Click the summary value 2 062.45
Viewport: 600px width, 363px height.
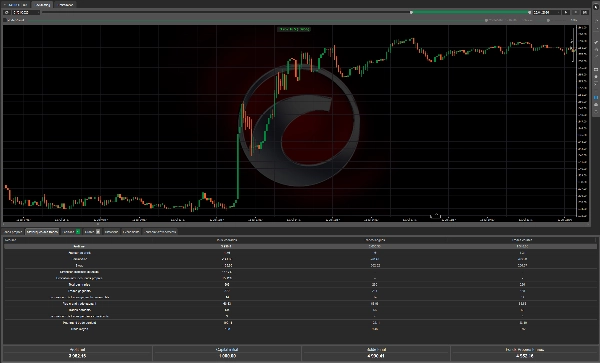click(77, 356)
